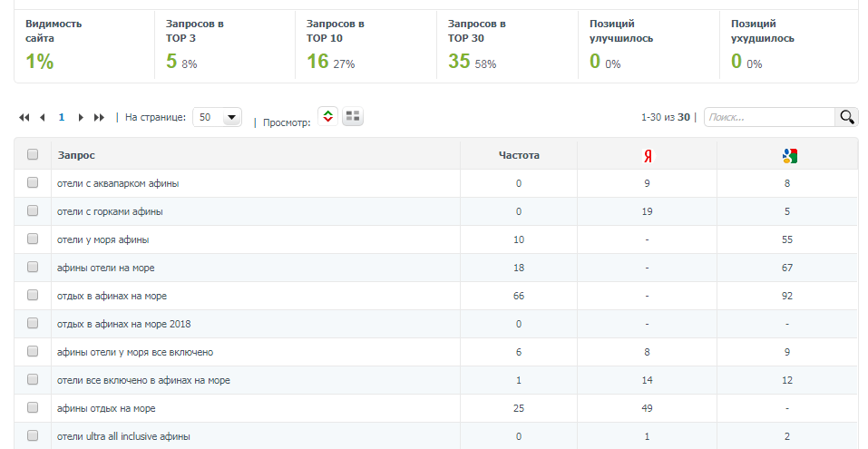Sort by Google positions column icon
Image resolution: width=868 pixels, height=449 pixels.
point(788,156)
